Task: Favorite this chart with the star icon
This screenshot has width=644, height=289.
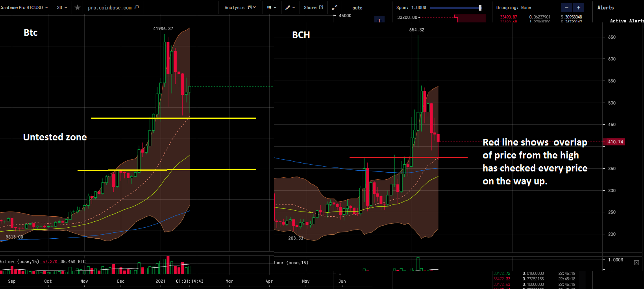Action: [x=78, y=7]
